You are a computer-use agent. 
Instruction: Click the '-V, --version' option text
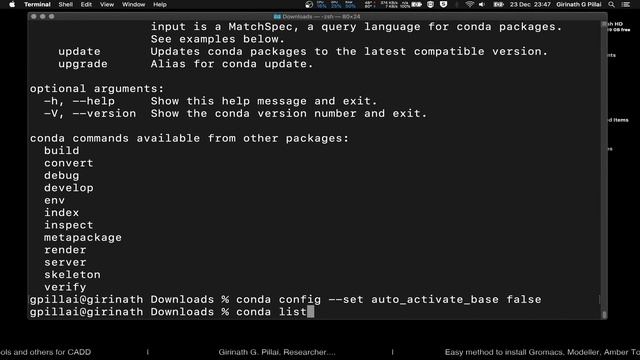tap(90, 113)
